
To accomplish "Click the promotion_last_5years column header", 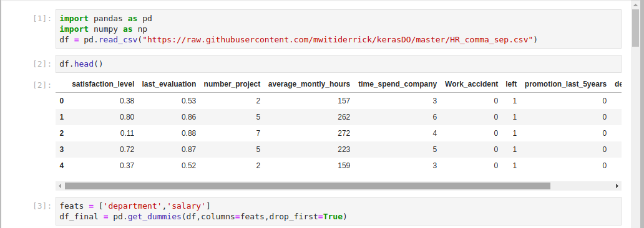I will (565, 84).
